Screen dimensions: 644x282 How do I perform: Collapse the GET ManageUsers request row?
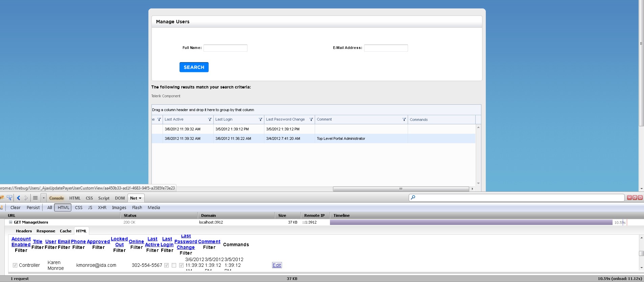pyautogui.click(x=10, y=222)
